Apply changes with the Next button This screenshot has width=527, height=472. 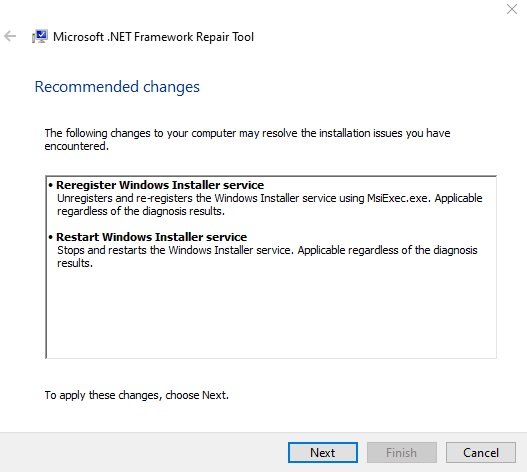click(x=323, y=453)
